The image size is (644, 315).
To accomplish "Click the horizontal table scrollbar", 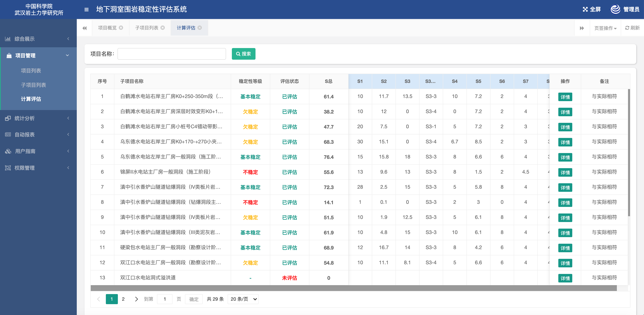I will pyautogui.click(x=353, y=288).
